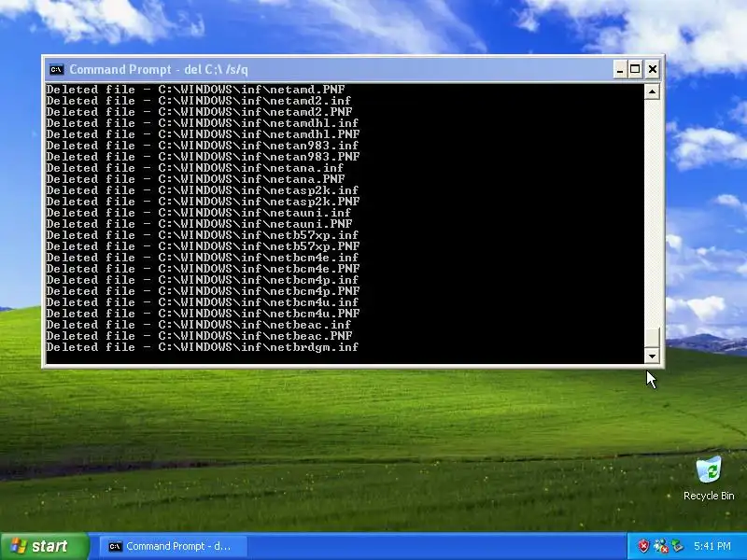Click the Start button
This screenshot has height=560, width=747.
coord(44,546)
